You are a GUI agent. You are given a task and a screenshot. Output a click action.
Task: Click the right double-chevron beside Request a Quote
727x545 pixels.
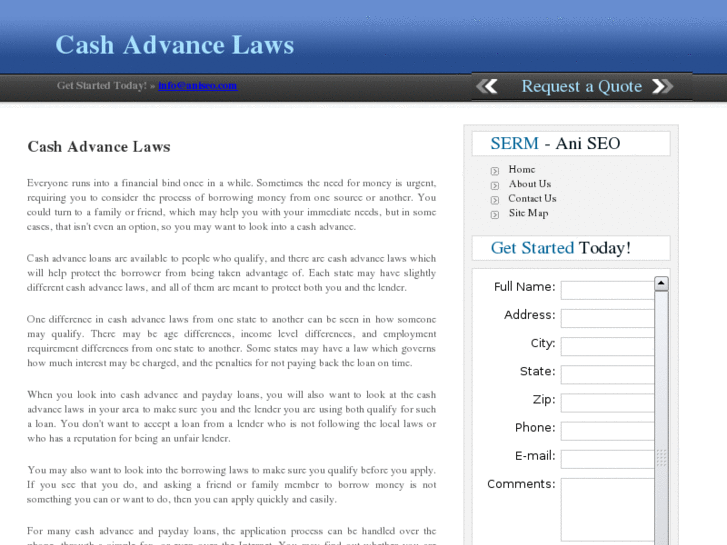click(x=663, y=86)
